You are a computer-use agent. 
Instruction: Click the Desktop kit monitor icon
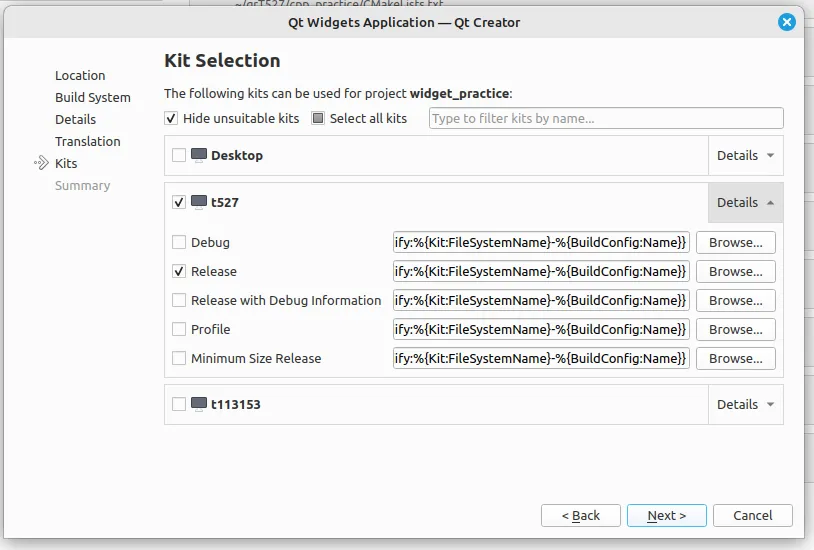click(x=199, y=155)
